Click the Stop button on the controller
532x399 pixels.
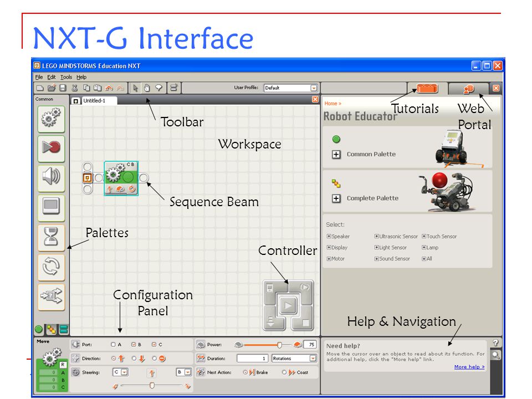coord(305,323)
